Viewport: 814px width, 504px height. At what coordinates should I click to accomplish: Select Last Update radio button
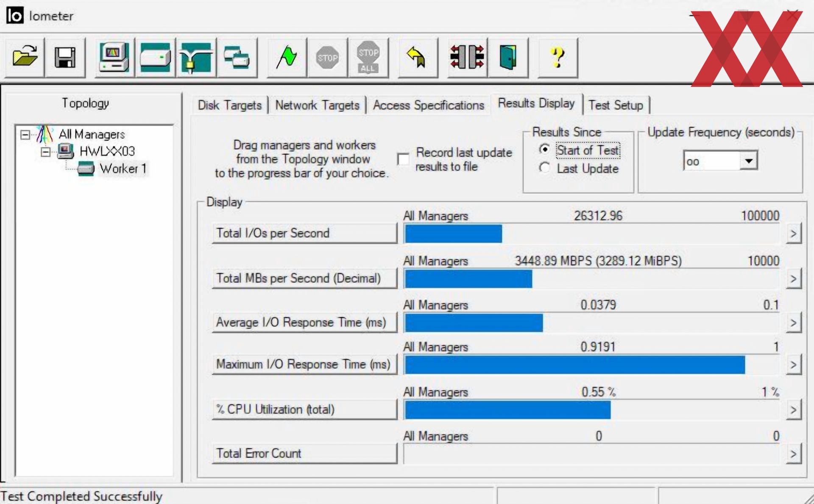(545, 168)
